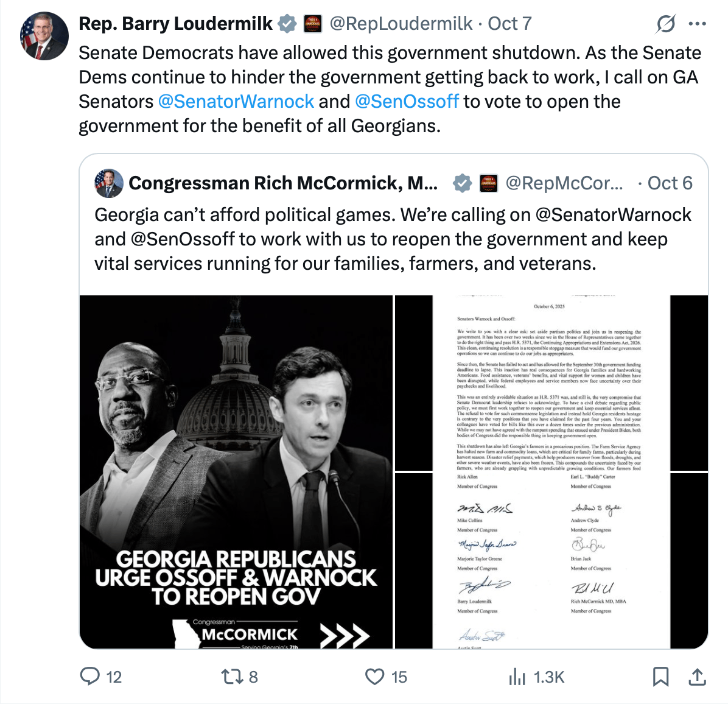The height and width of the screenshot is (704, 728).
Task: Open the @SenatorWarnock mention link
Action: click(236, 101)
